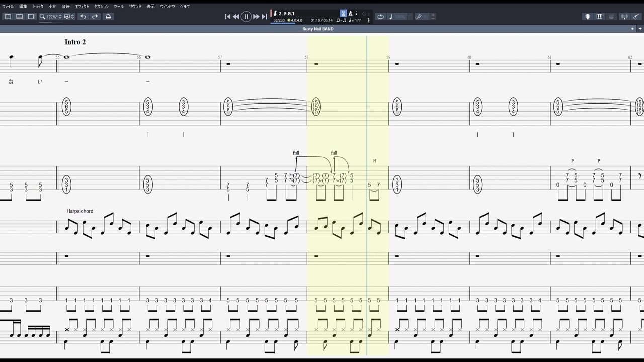Show the drum view
644x362 pixels.
(x=611, y=17)
